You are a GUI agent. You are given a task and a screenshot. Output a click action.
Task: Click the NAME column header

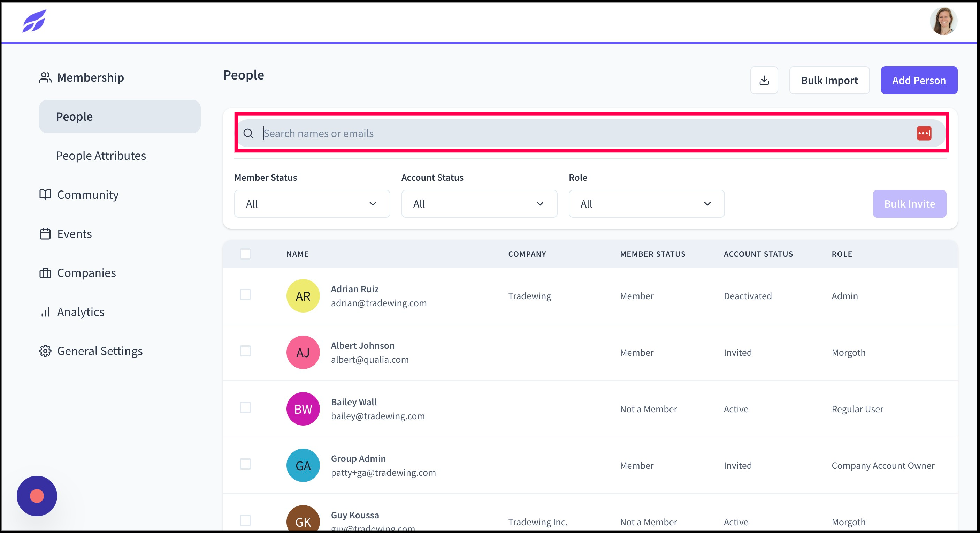pos(298,254)
